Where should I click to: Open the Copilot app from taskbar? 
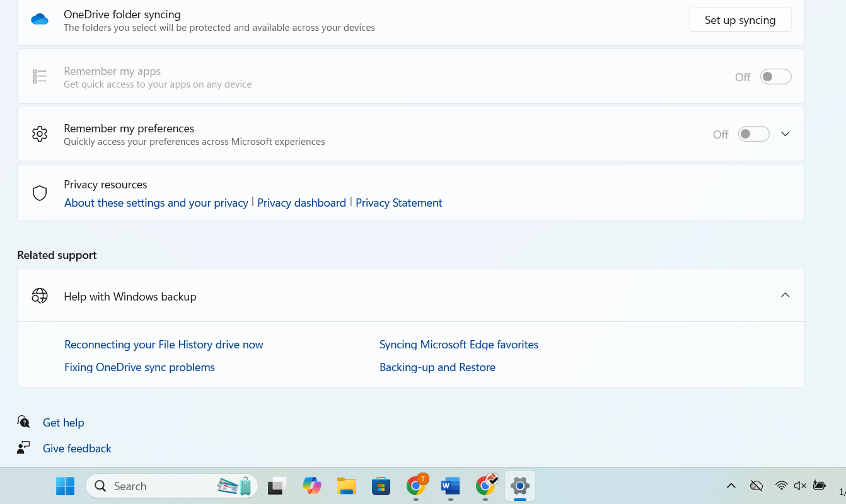pyautogui.click(x=311, y=486)
